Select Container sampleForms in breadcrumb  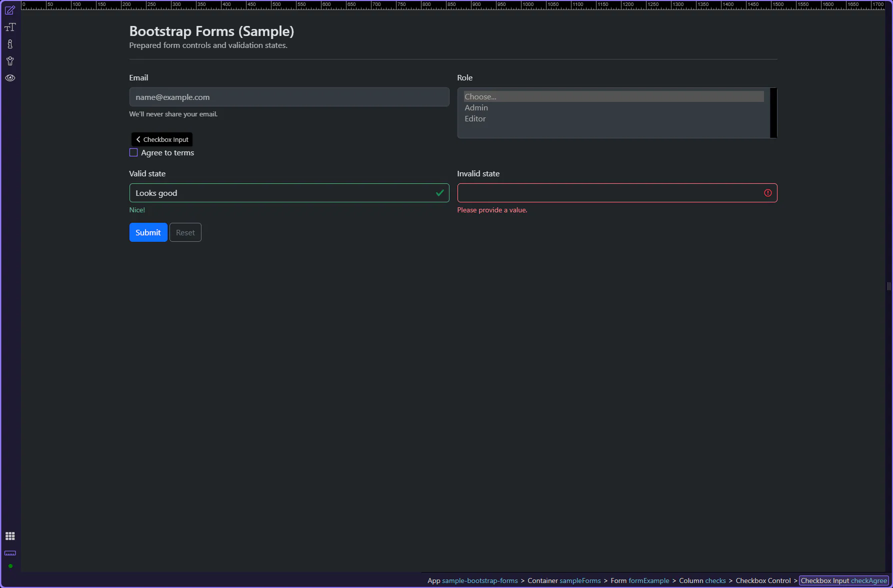[x=564, y=581]
